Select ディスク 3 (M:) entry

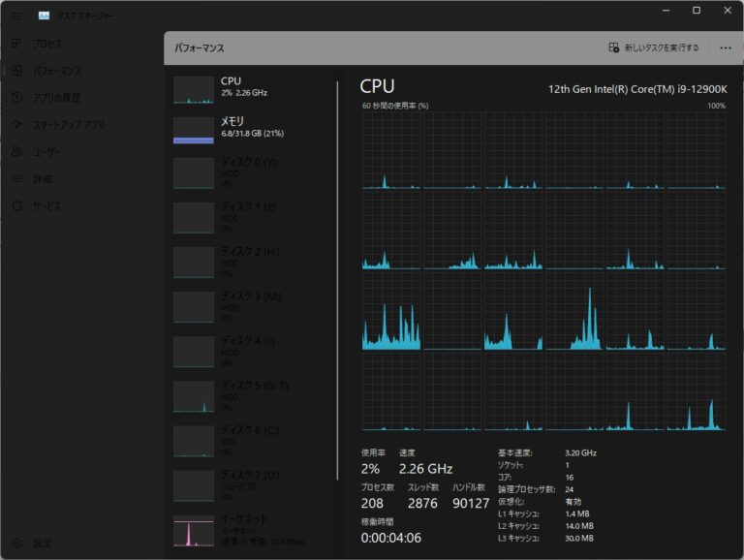click(247, 306)
